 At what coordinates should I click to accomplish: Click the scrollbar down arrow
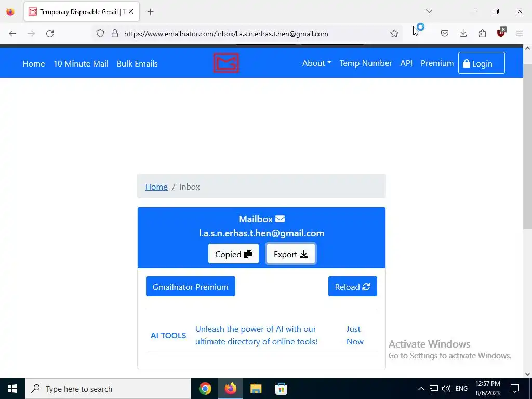[527, 374]
